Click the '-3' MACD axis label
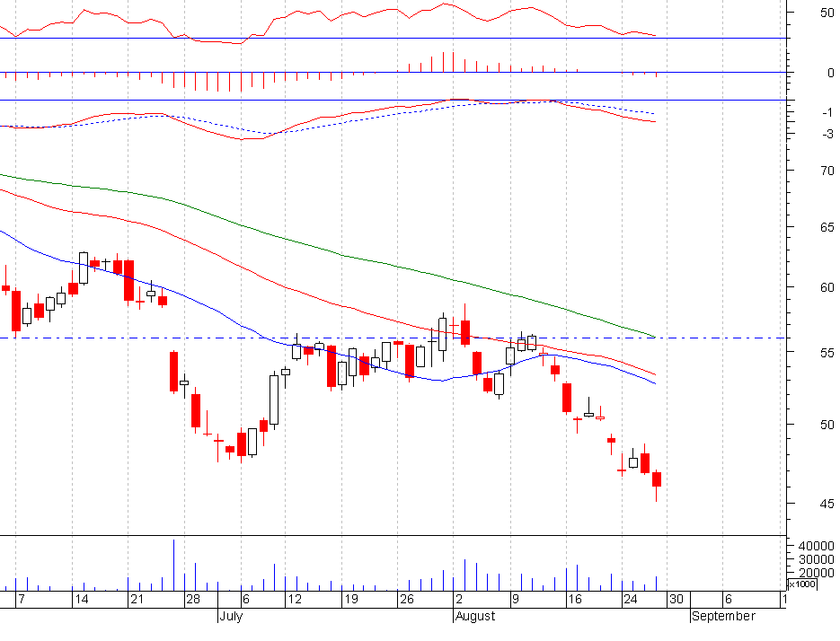Viewport: 840px width, 641px height. point(827,134)
